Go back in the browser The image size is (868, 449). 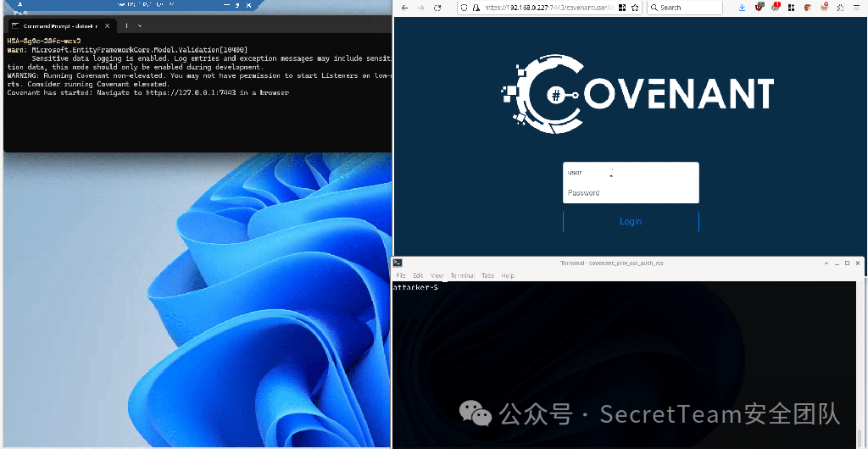(x=404, y=8)
